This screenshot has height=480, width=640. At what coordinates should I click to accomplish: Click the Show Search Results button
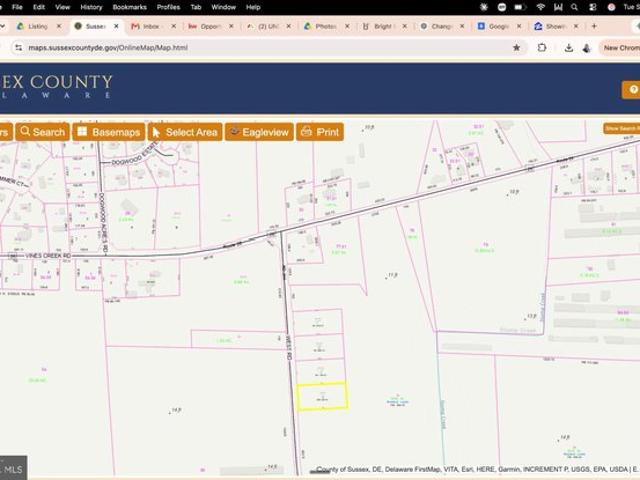pos(622,129)
